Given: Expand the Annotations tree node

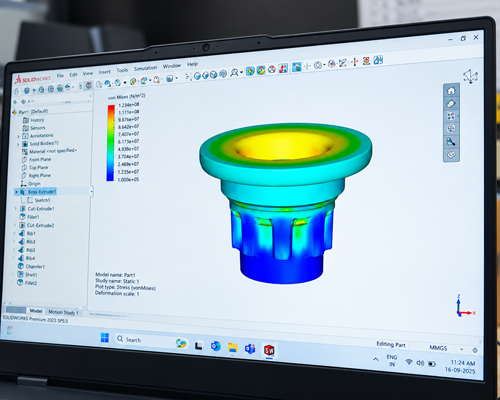Looking at the screenshot, I should click(18, 136).
